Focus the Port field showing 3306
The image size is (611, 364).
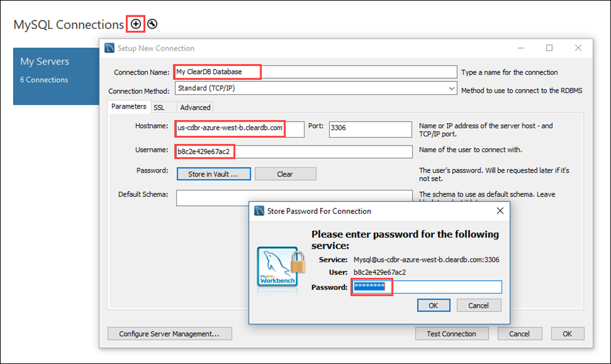tap(370, 129)
